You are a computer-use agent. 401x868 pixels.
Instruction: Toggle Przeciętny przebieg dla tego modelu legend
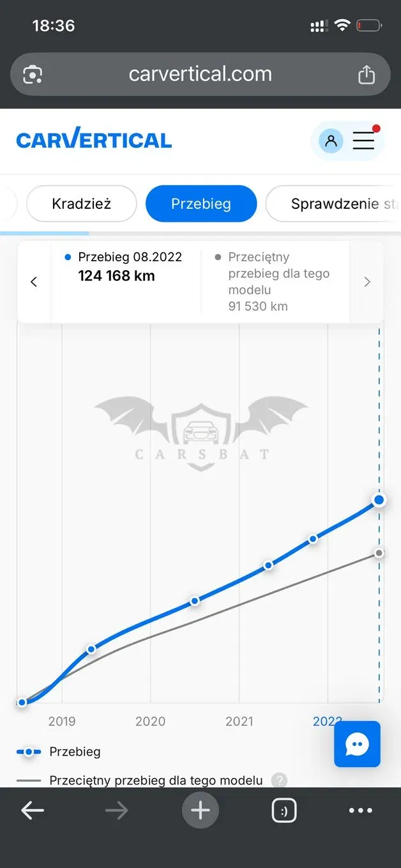click(x=140, y=780)
